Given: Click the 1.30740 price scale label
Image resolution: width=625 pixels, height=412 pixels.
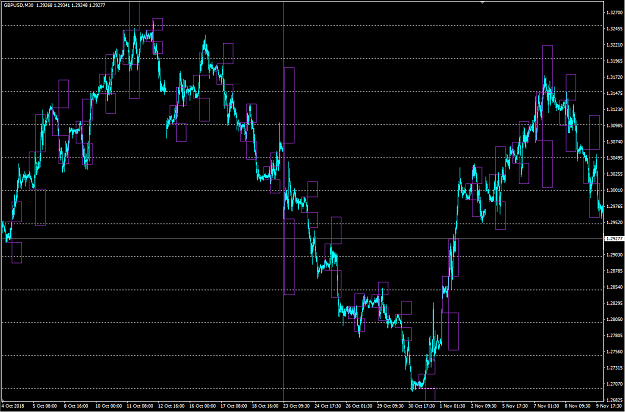Looking at the screenshot, I should click(x=613, y=141).
